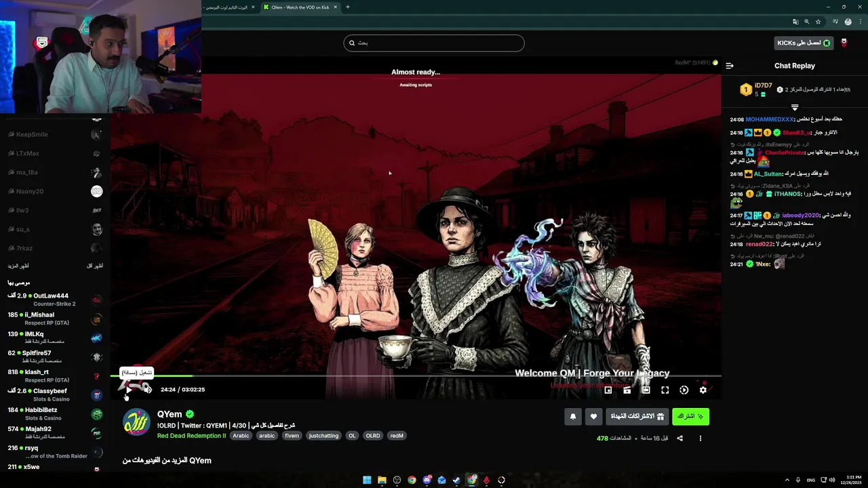Open Noony20 followed channel
Image resolution: width=868 pixels, height=488 pixels.
56,191
